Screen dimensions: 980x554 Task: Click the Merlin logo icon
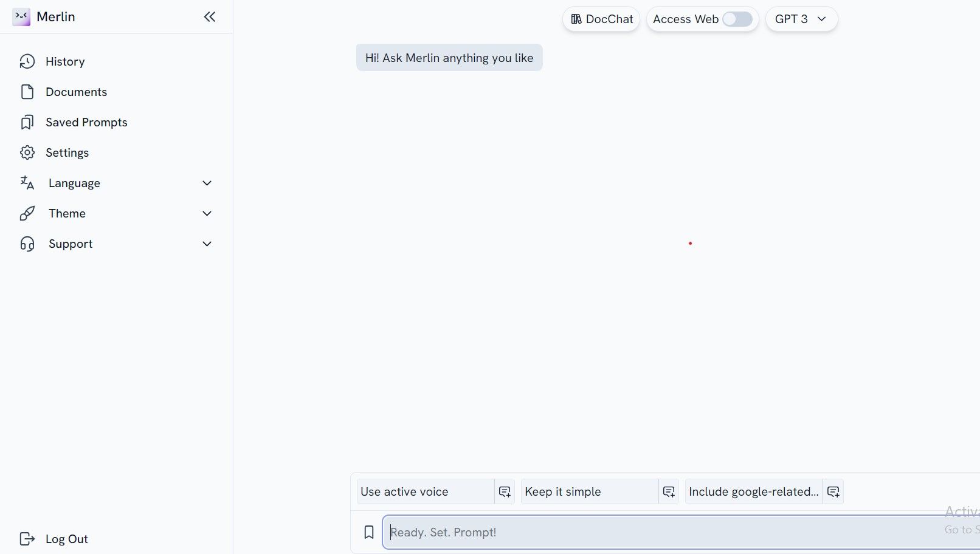[22, 16]
